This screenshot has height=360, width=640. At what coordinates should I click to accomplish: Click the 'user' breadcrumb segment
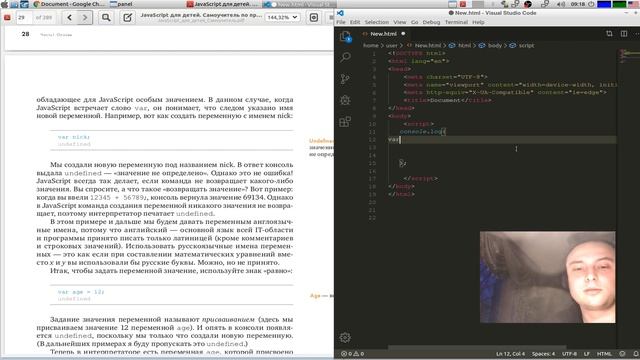click(x=391, y=46)
